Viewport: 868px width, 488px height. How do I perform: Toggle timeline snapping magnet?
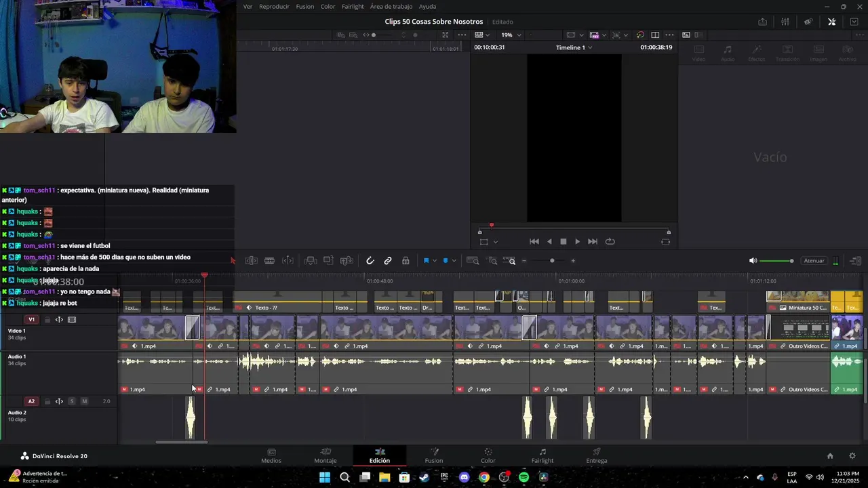tap(370, 261)
